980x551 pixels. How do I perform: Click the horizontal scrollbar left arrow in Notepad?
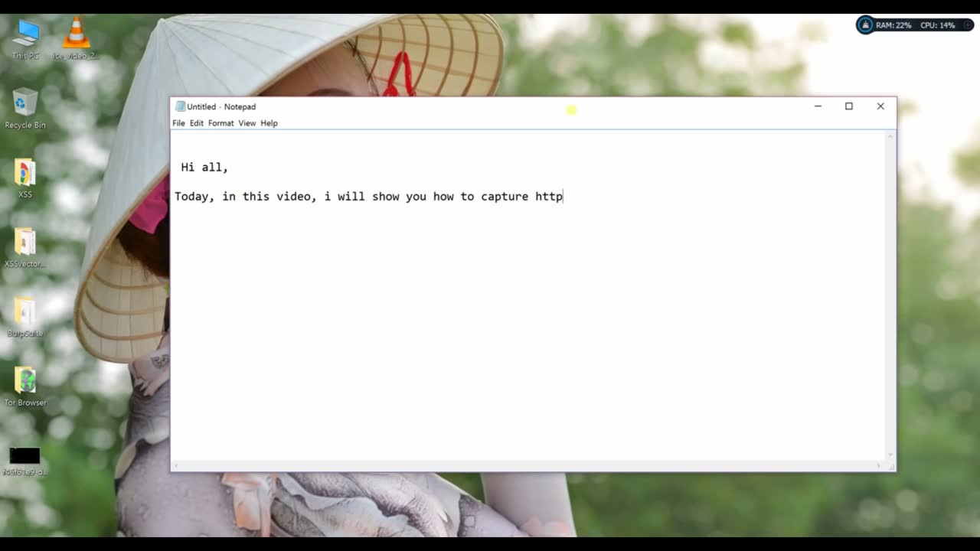pos(176,465)
